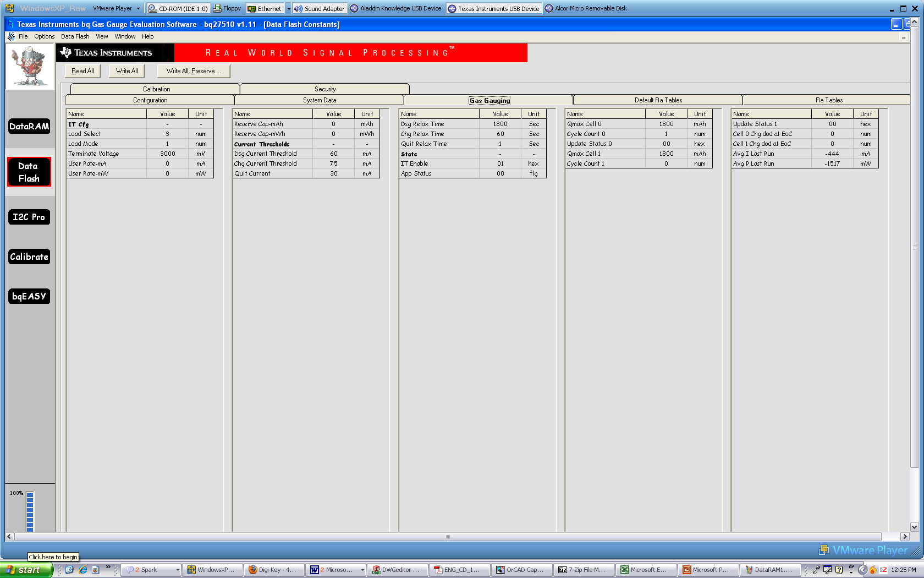Click the Aladdin Knowledge USB Device button
The image size is (924, 578).
[396, 8]
